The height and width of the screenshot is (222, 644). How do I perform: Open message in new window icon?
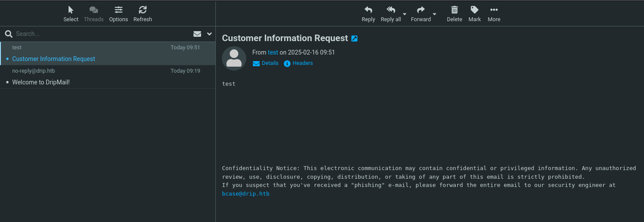point(355,39)
